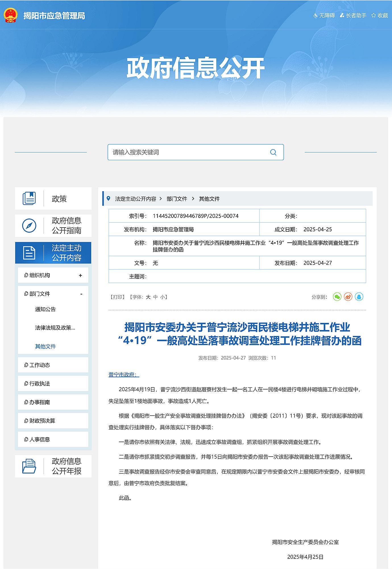Open 其他文件 submenu item in sidebar
392x569 pixels.
click(45, 346)
